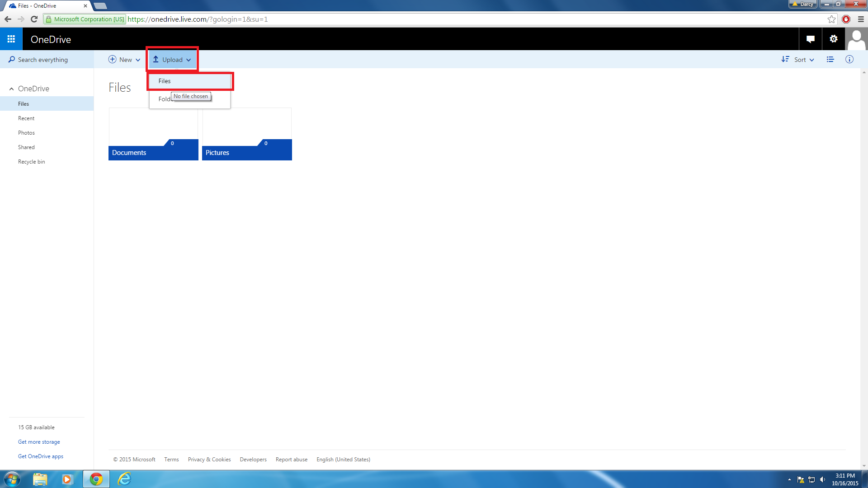
Task: Open the New dropdown
Action: (x=124, y=60)
